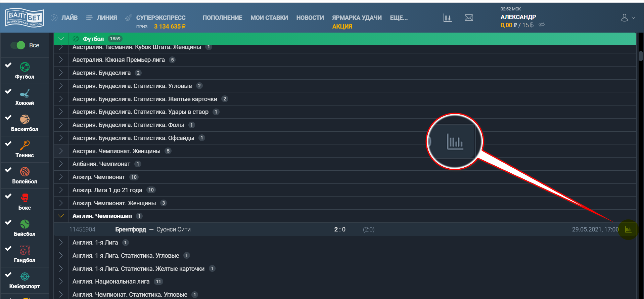Select the Бокс sport icon

click(25, 198)
